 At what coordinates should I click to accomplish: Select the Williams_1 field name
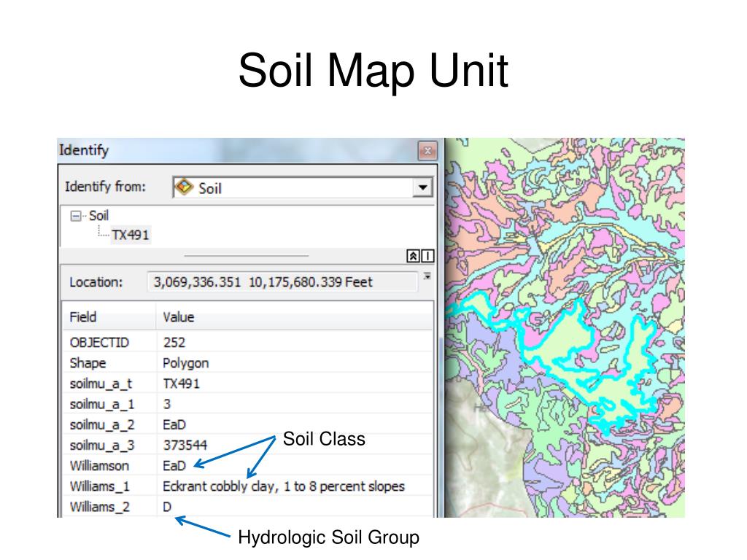coord(99,486)
